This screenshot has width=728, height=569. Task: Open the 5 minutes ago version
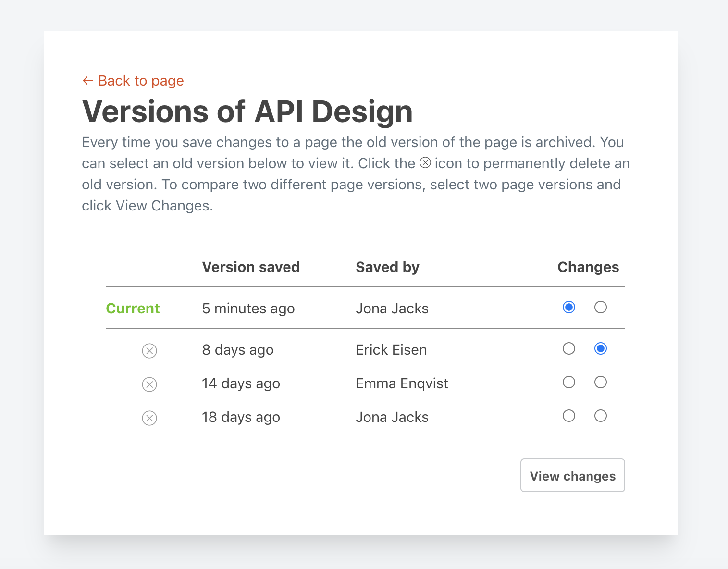point(248,309)
